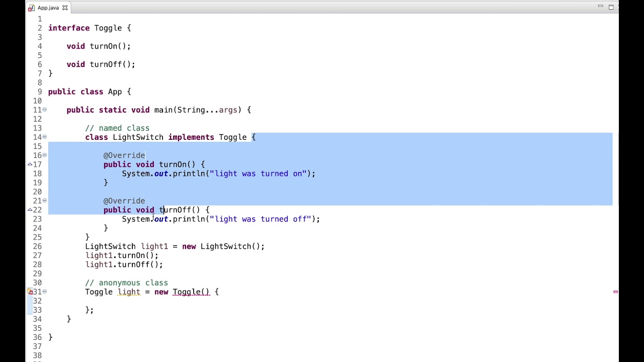Viewport: 644px width, 362px height.
Task: Click 'light1.turnOff();' statement
Action: (x=124, y=264)
